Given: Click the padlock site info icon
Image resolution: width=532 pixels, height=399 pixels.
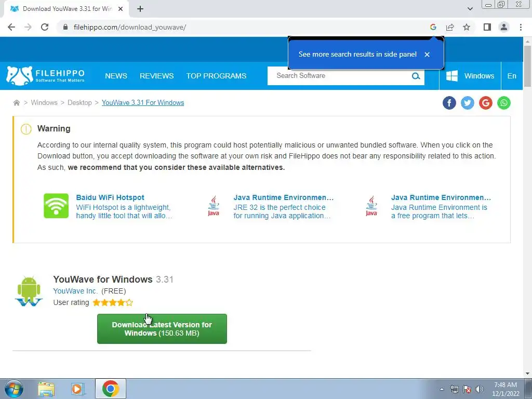Looking at the screenshot, I should (65, 27).
